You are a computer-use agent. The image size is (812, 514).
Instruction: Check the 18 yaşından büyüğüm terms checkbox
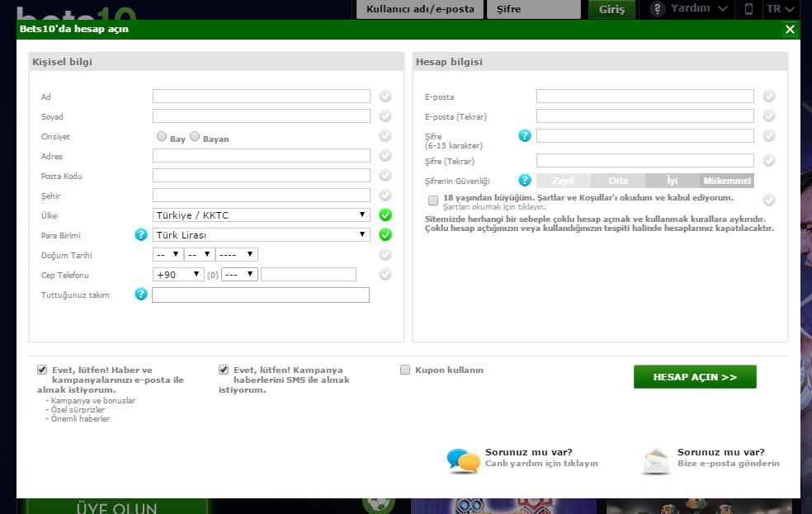tap(433, 200)
